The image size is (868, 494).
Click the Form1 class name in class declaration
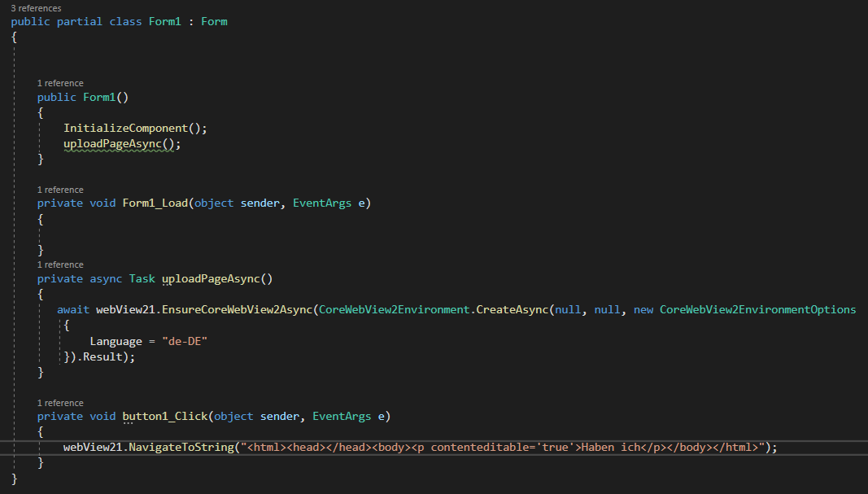click(165, 22)
